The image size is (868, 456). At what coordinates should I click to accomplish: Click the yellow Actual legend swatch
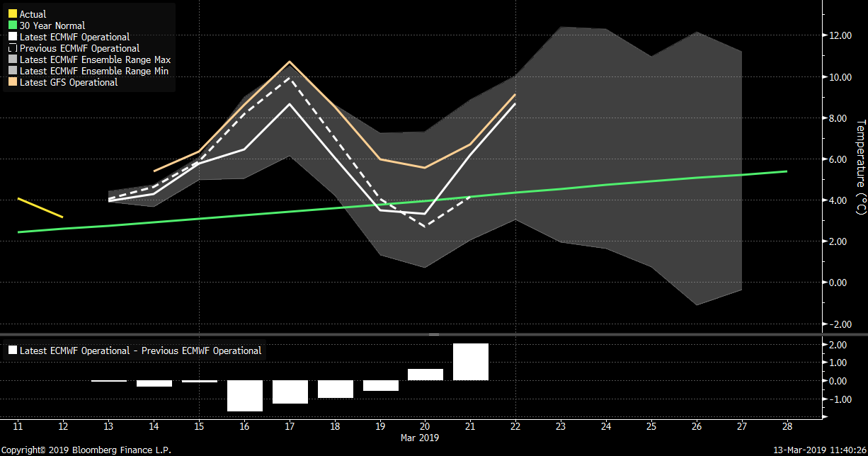click(x=12, y=14)
